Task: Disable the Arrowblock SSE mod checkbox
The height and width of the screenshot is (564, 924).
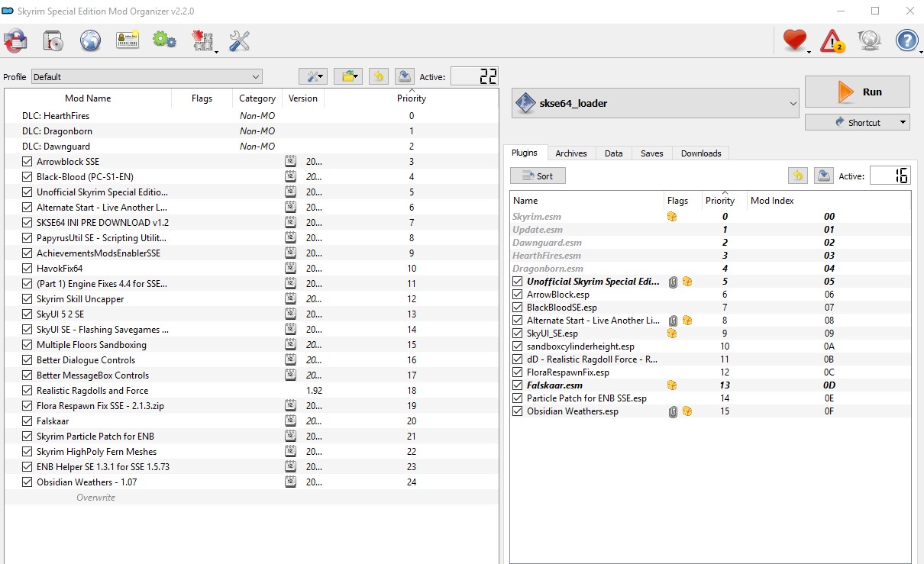Action: tap(27, 161)
